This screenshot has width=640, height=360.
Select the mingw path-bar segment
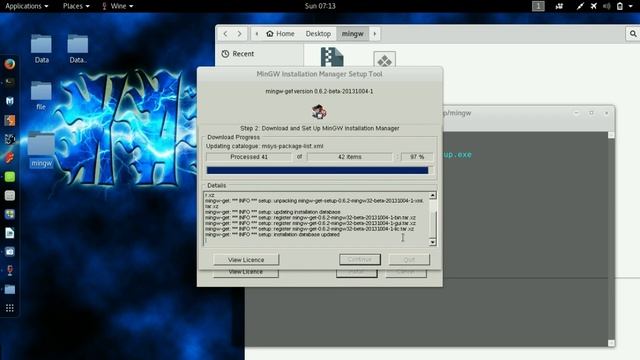tap(353, 34)
